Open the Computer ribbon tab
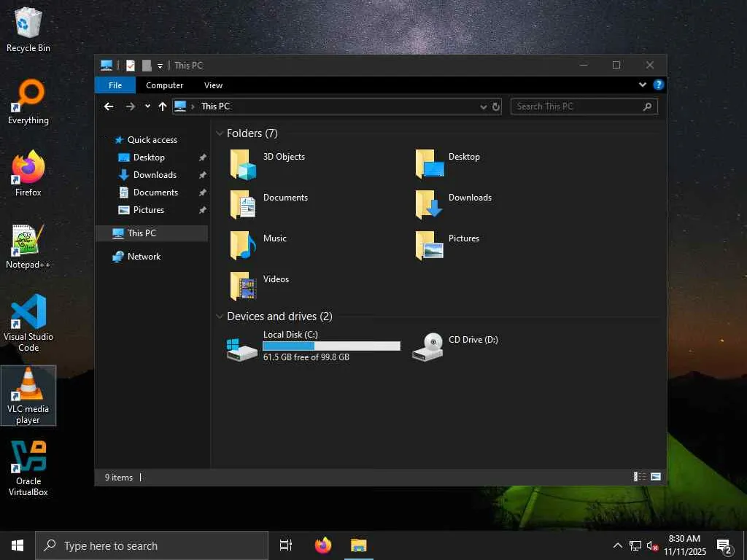Image resolution: width=747 pixels, height=560 pixels. click(164, 85)
